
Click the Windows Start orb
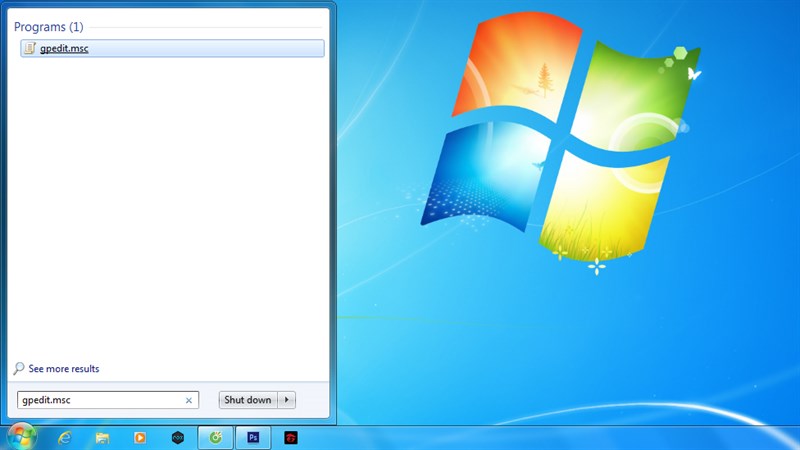(x=21, y=437)
